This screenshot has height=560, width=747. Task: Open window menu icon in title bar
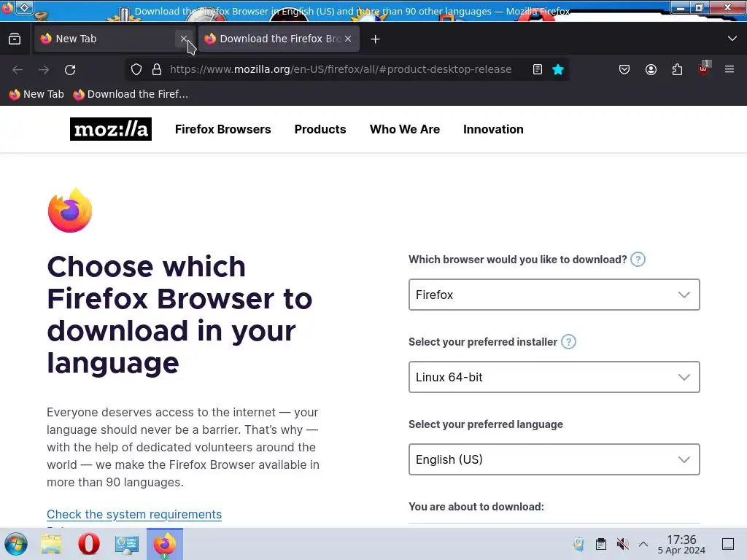pyautogui.click(x=7, y=7)
